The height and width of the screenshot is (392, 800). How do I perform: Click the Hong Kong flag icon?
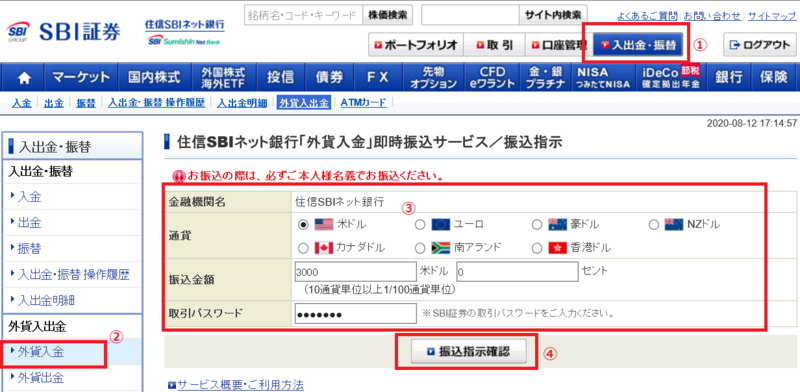pyautogui.click(x=558, y=248)
